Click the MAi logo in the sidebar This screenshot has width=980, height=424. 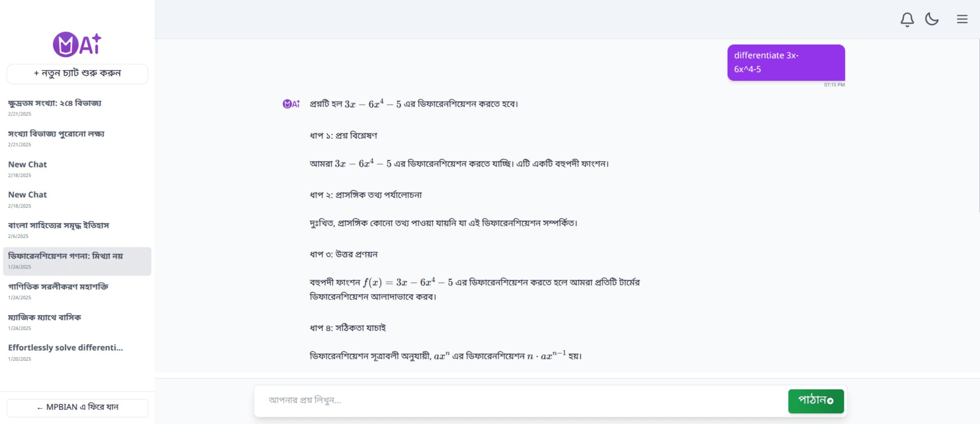76,44
